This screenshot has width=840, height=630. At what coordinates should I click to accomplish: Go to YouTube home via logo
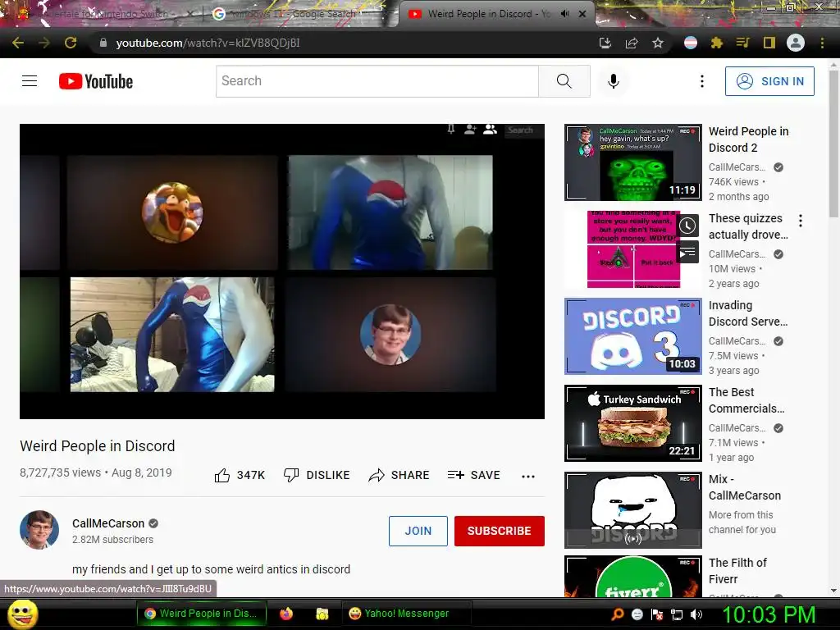tap(96, 81)
